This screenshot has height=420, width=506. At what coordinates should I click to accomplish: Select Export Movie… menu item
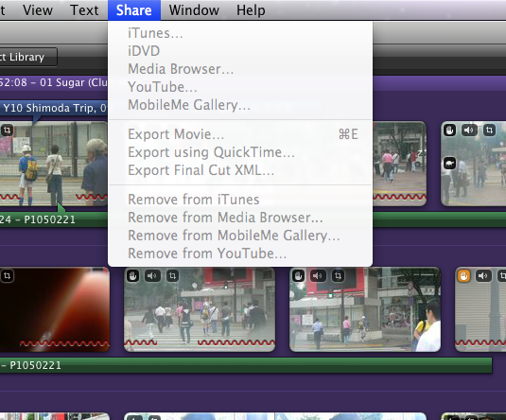(x=240, y=134)
